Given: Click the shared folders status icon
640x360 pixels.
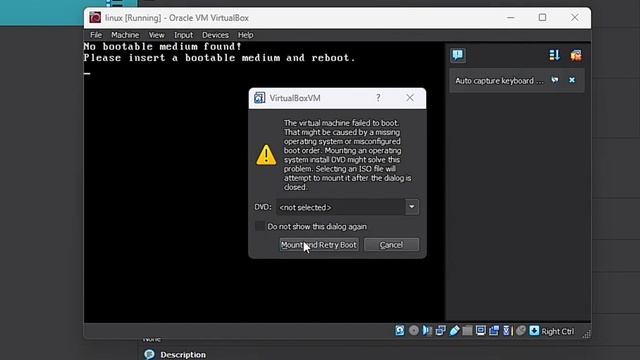Looking at the screenshot, I should tap(467, 331).
